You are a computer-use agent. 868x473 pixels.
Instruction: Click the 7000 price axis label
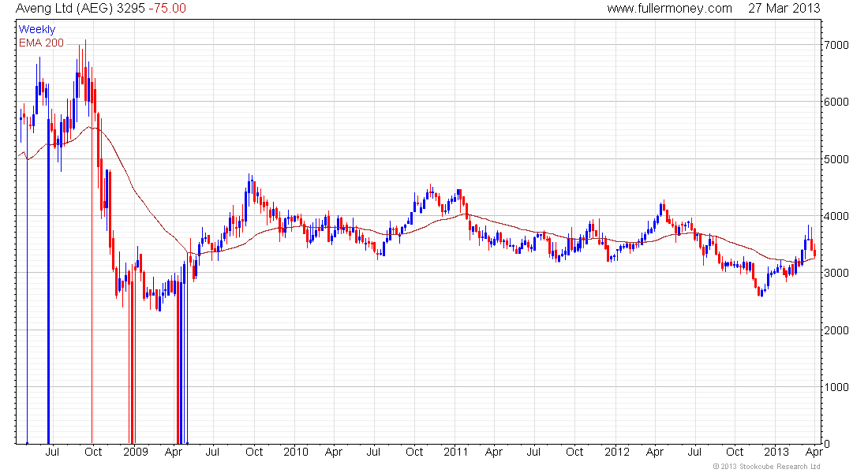(836, 45)
